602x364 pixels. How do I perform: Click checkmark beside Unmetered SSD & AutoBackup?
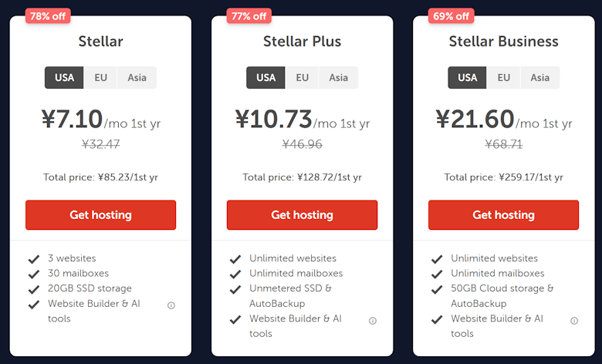click(x=235, y=289)
